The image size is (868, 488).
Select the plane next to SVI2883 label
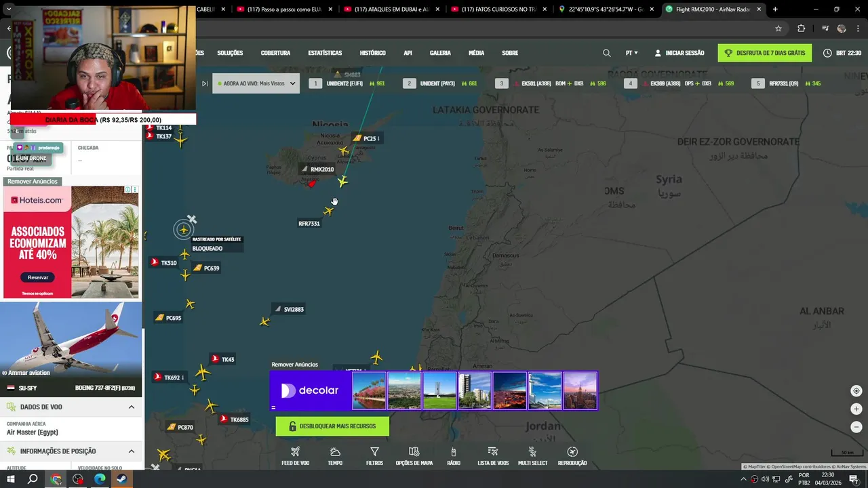pyautogui.click(x=264, y=321)
